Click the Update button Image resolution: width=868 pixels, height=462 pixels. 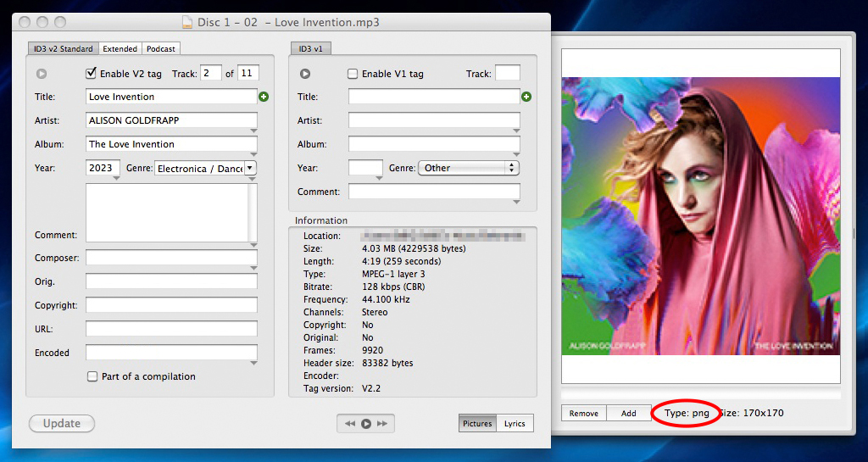tap(62, 424)
